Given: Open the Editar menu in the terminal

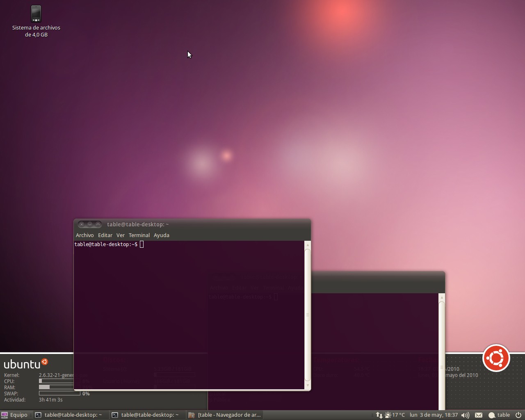Looking at the screenshot, I should (x=105, y=235).
